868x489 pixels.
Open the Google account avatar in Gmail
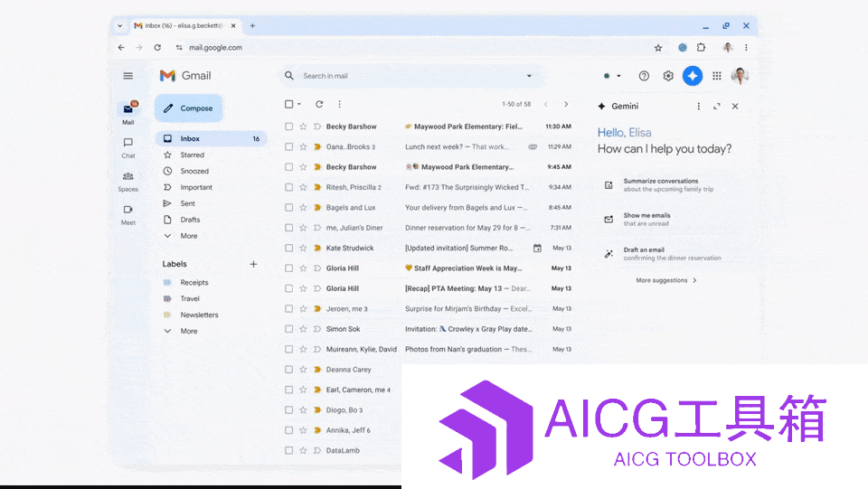pyautogui.click(x=741, y=76)
